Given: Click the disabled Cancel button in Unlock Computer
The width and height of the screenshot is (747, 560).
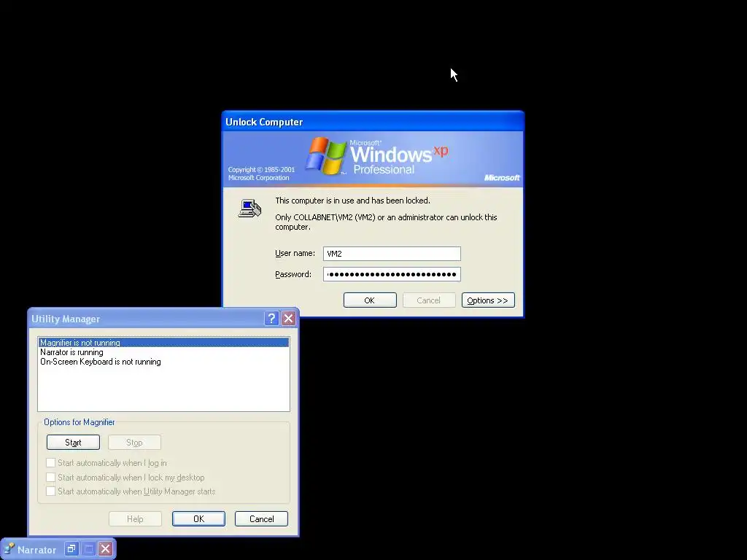Looking at the screenshot, I should point(429,300).
